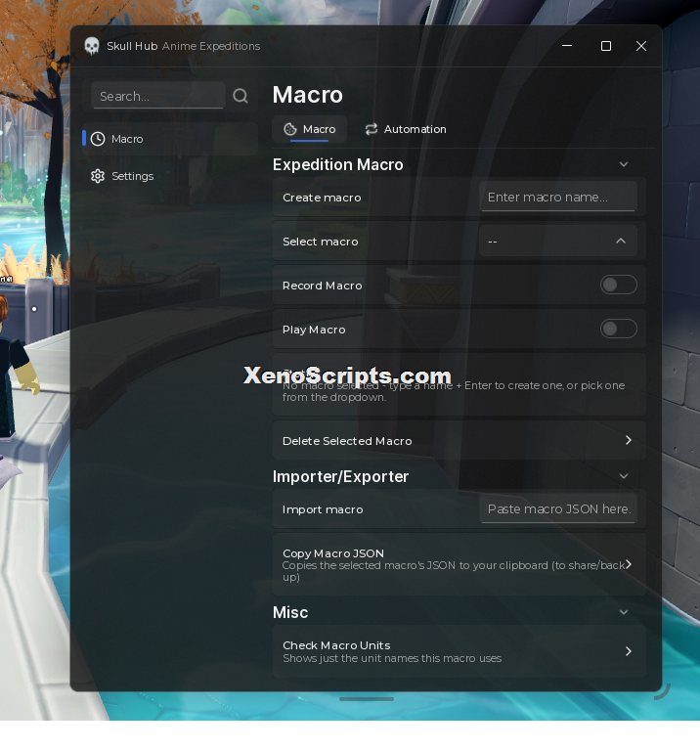Click the Create macro label
Screen dimensions: 700x750
(322, 198)
